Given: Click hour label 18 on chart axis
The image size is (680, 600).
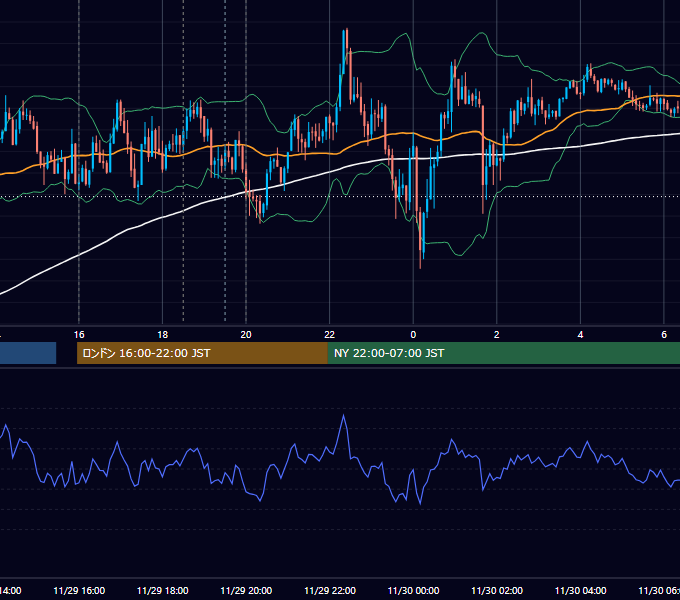Looking at the screenshot, I should [x=163, y=335].
